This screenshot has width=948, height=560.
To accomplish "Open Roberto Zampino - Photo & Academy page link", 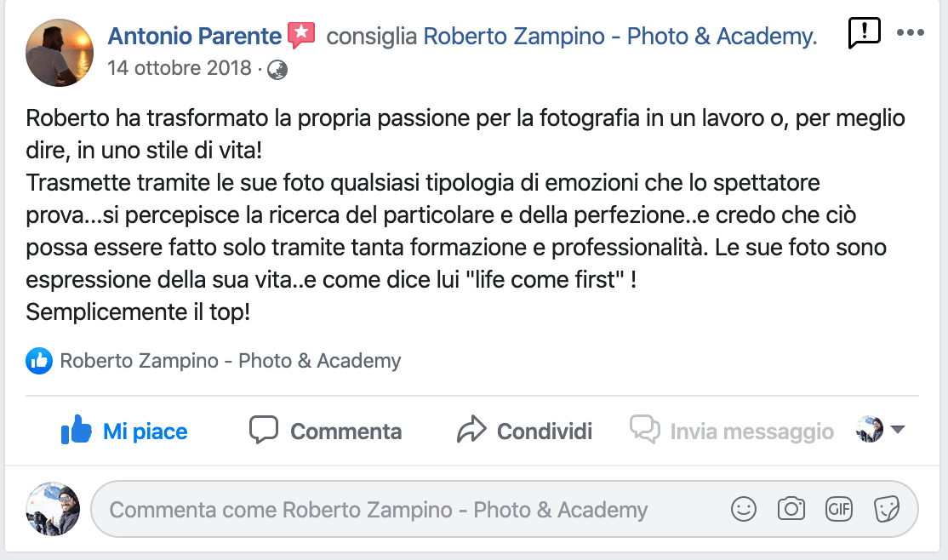I will click(618, 37).
